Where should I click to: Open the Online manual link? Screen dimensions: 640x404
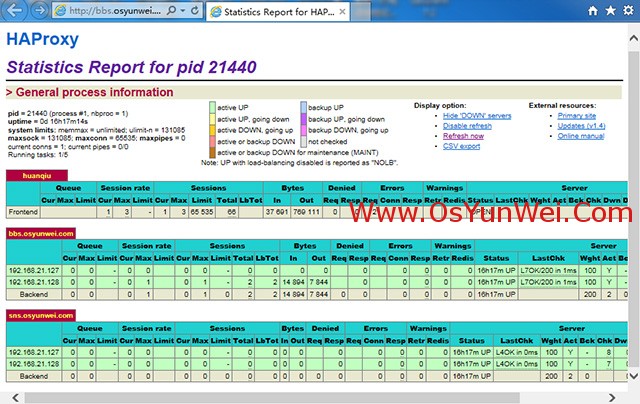pos(581,136)
